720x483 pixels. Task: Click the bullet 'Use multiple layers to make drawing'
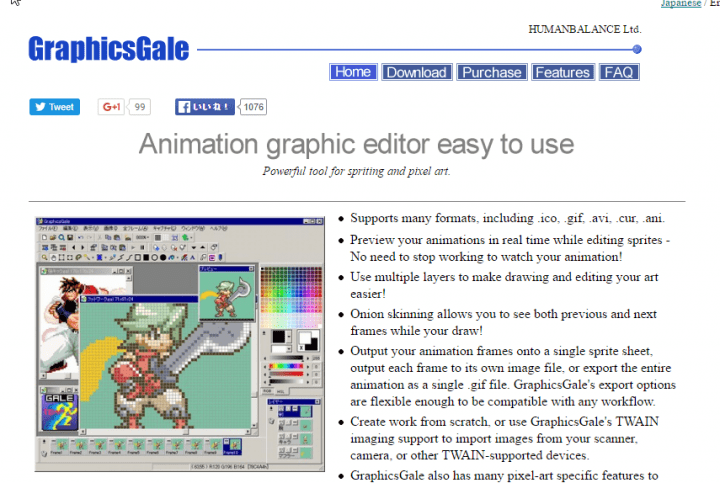coord(504,285)
